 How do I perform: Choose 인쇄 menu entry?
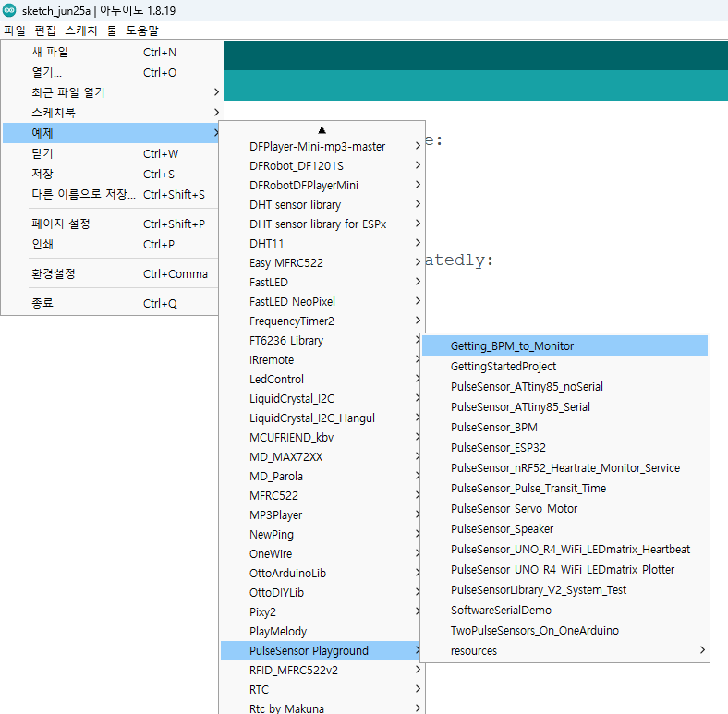pos(111,244)
